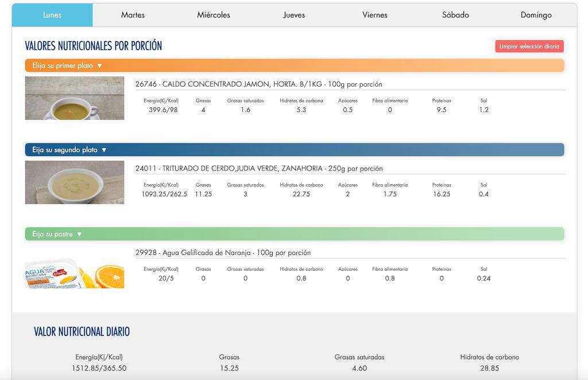Open the Agua Gelificada product image
The width and height of the screenshot is (588, 380).
[74, 274]
